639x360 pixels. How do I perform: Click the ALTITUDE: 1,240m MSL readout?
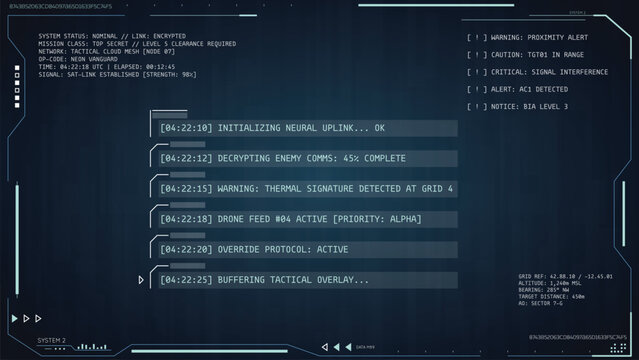coord(550,283)
